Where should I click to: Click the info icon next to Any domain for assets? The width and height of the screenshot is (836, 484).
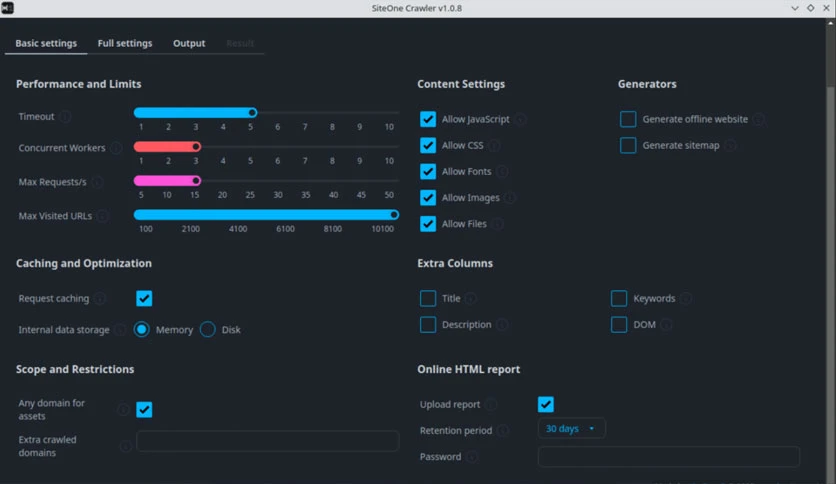pos(124,409)
